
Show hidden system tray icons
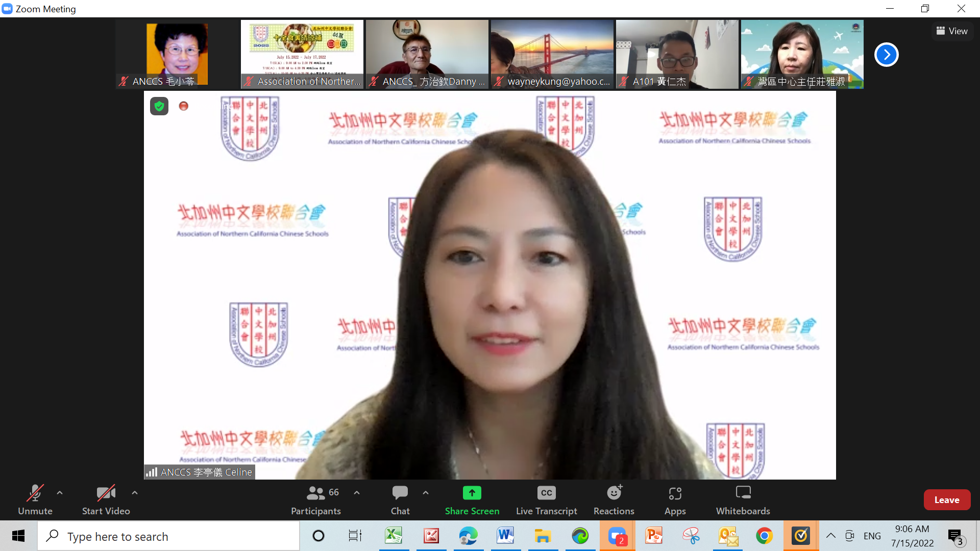point(831,536)
